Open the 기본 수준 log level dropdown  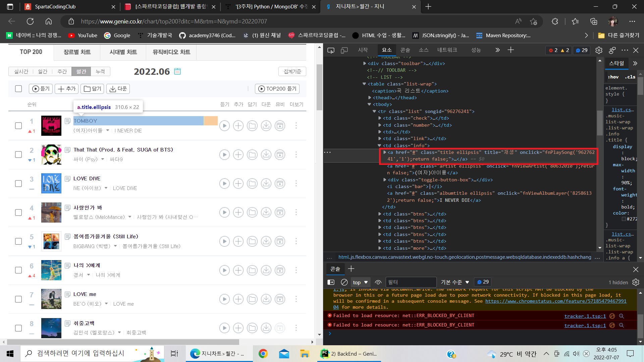pos(454,282)
